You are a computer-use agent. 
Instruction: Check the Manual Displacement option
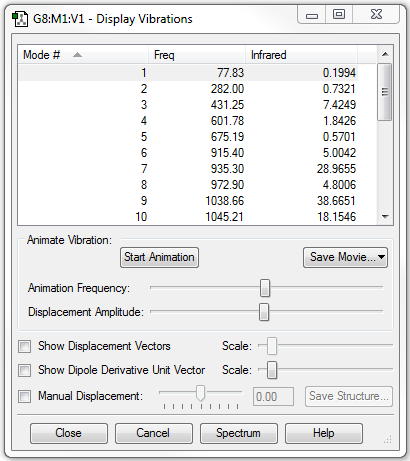click(25, 397)
